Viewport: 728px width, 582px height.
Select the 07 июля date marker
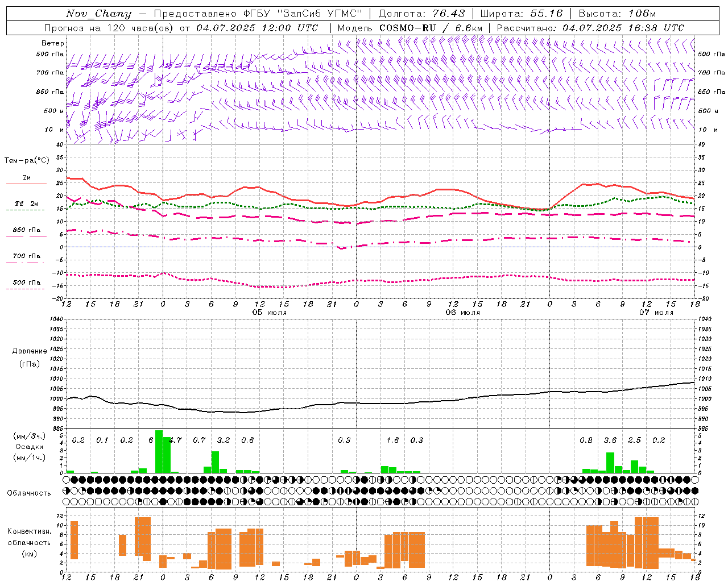pos(656,313)
